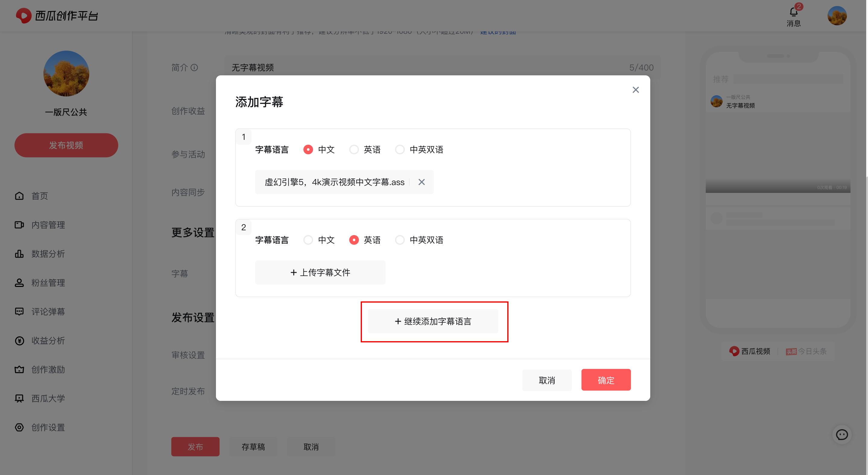
Task: Open the feedback smiley icon bottom right
Action: click(x=842, y=435)
